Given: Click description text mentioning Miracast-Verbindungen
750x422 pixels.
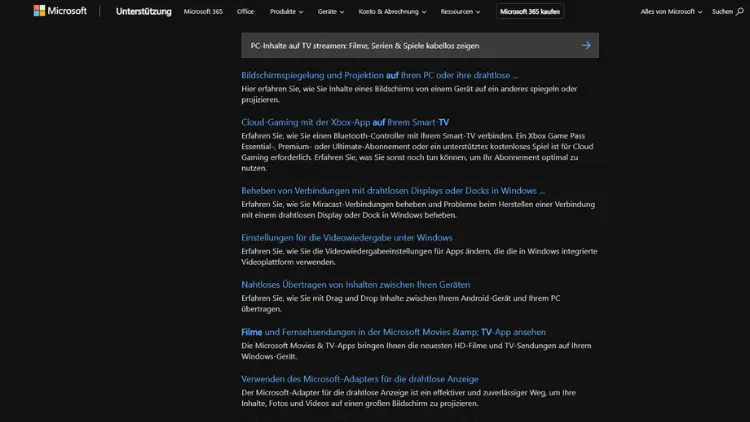Looking at the screenshot, I should click(x=418, y=210).
